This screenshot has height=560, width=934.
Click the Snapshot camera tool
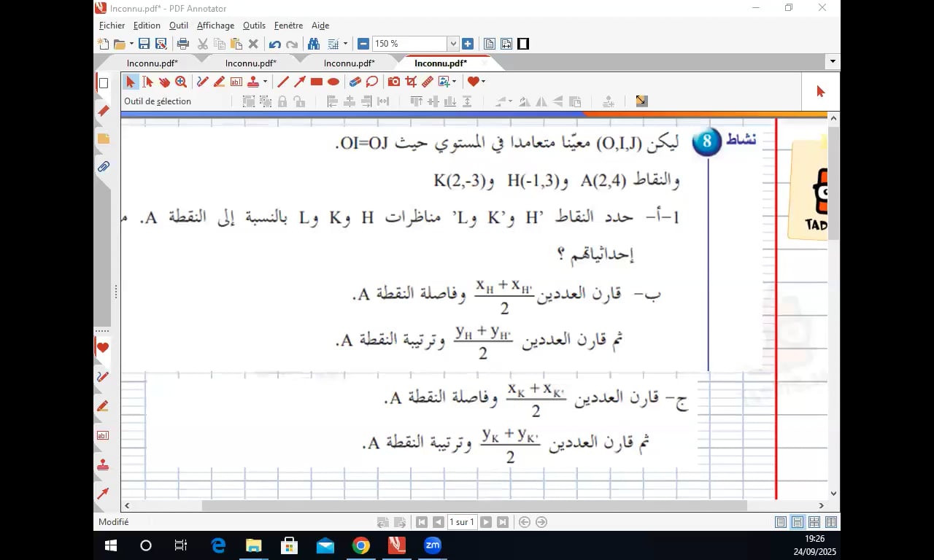394,82
